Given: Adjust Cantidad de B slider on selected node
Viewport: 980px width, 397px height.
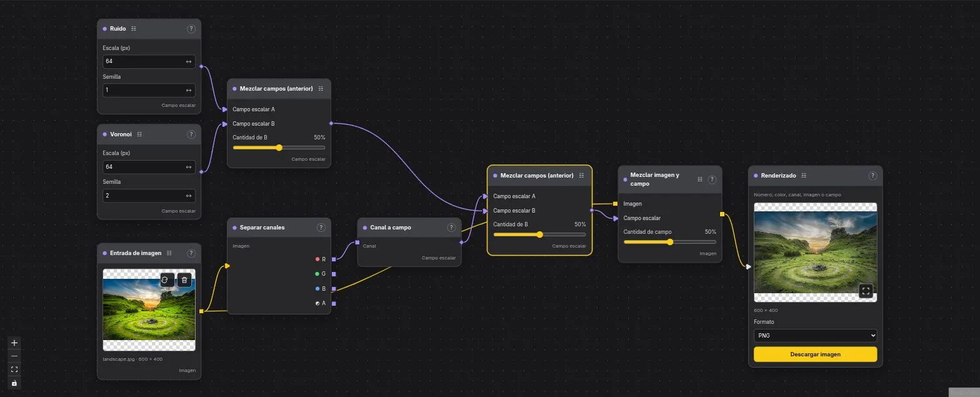Looking at the screenshot, I should pos(539,234).
